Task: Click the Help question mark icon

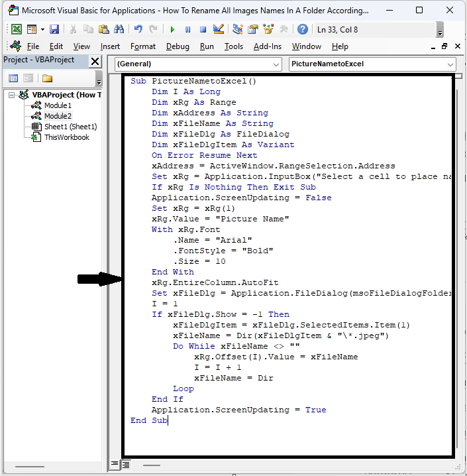Action: coord(302,29)
